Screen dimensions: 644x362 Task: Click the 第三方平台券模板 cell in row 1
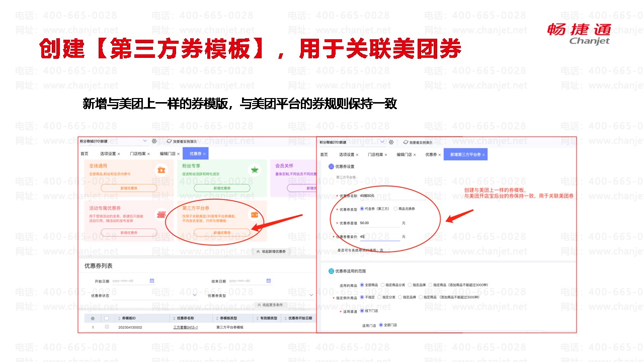click(230, 327)
